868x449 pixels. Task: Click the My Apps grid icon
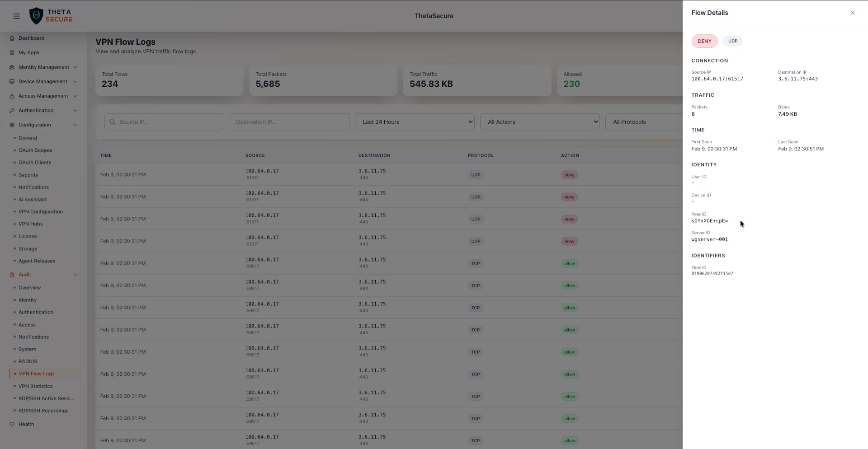[12, 53]
